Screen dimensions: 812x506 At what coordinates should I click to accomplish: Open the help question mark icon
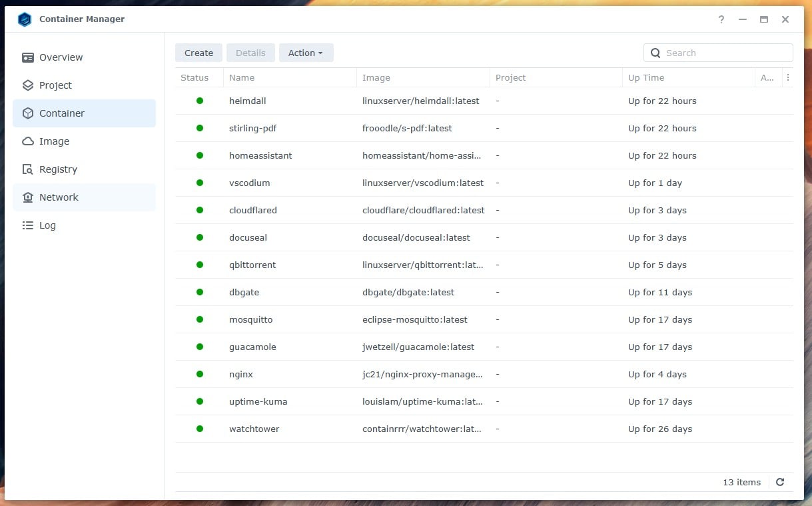point(721,19)
